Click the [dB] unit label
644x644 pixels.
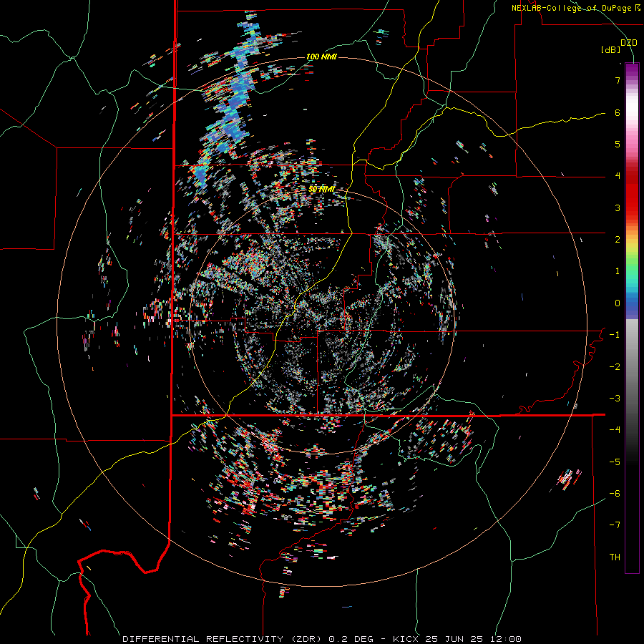click(611, 50)
